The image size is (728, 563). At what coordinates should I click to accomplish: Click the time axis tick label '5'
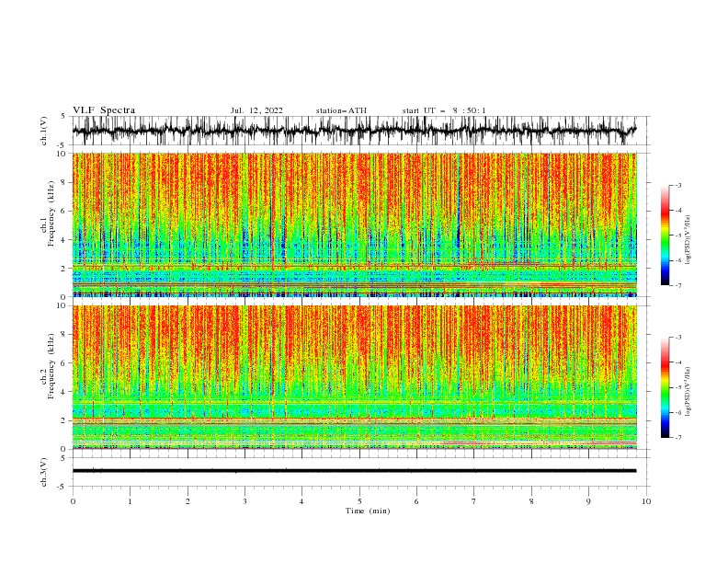[x=359, y=501]
